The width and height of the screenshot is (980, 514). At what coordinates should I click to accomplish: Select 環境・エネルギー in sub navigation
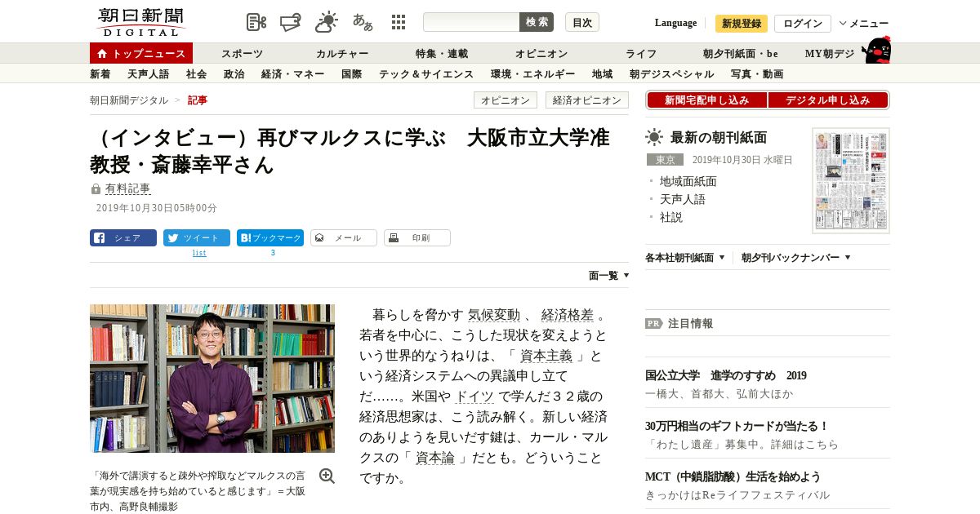[532, 74]
